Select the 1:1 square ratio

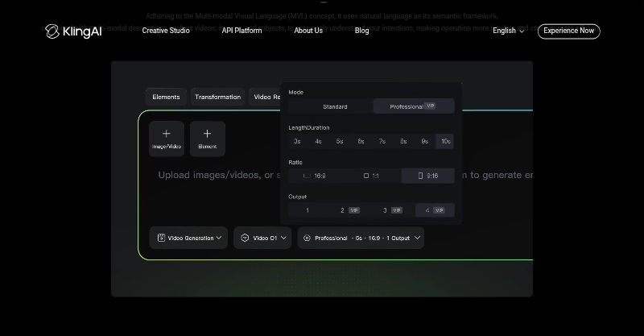coord(371,176)
